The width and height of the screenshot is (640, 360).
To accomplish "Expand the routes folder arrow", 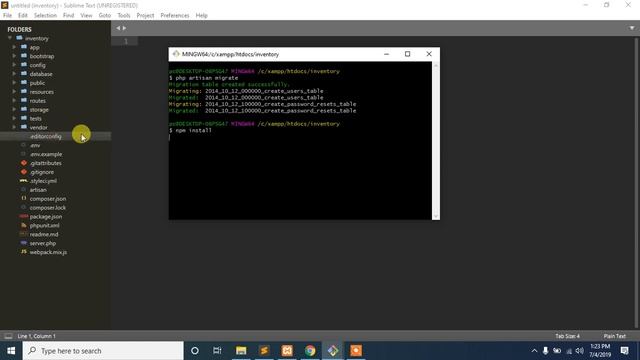I will click(14, 100).
